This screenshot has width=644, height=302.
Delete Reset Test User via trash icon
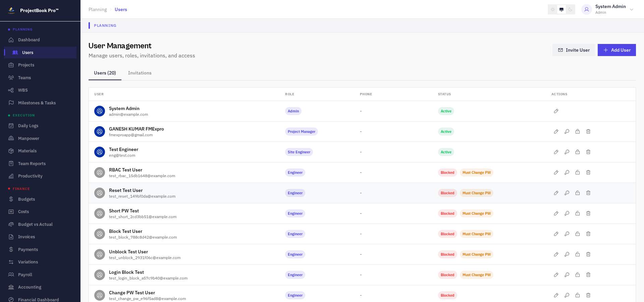click(588, 193)
